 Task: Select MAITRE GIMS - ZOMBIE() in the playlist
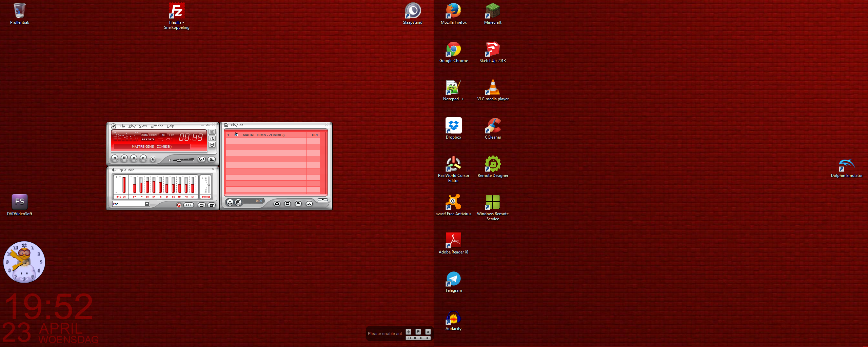click(x=264, y=135)
